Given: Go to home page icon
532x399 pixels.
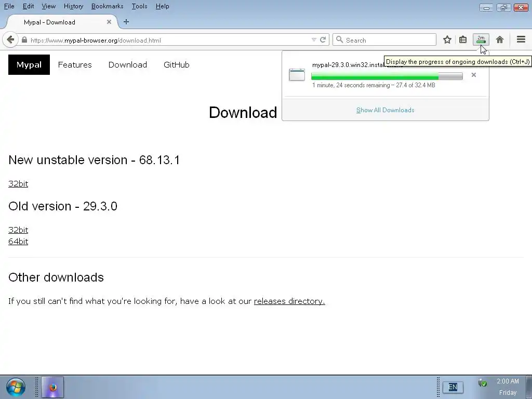Looking at the screenshot, I should click(x=499, y=39).
